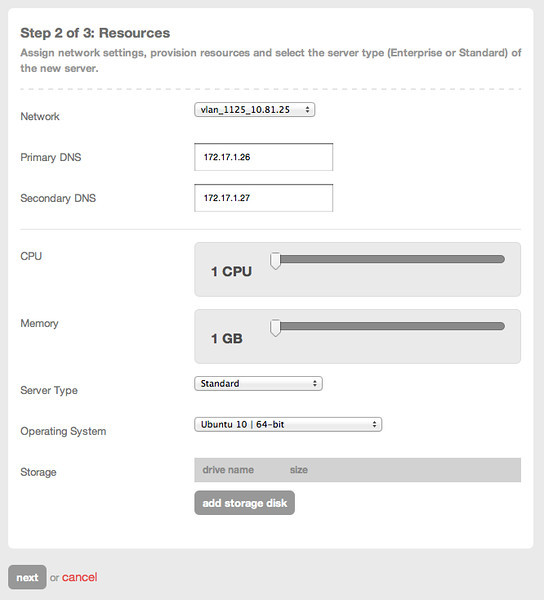
Task: Click the Primary DNS input field
Action: 264,157
